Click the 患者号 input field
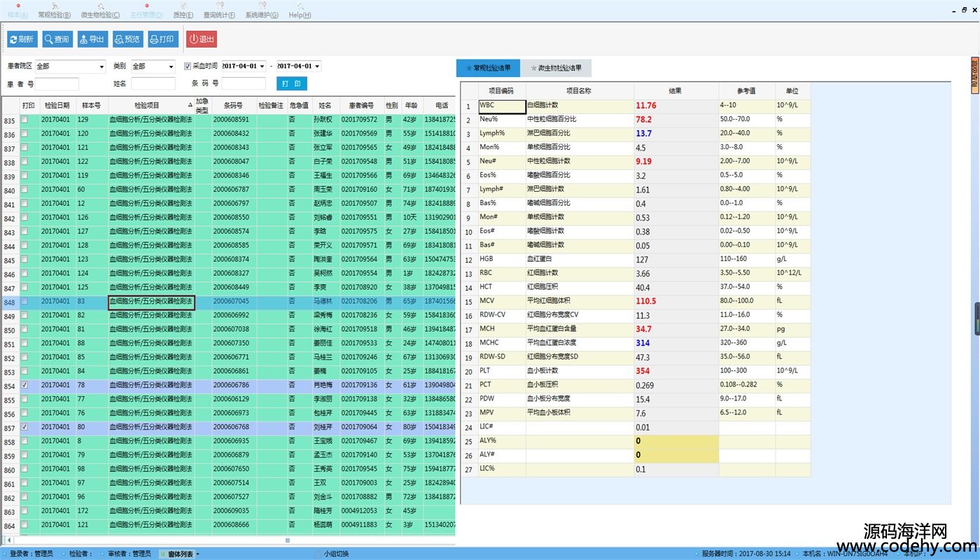Viewport: 980px width, 560px height. [x=57, y=84]
